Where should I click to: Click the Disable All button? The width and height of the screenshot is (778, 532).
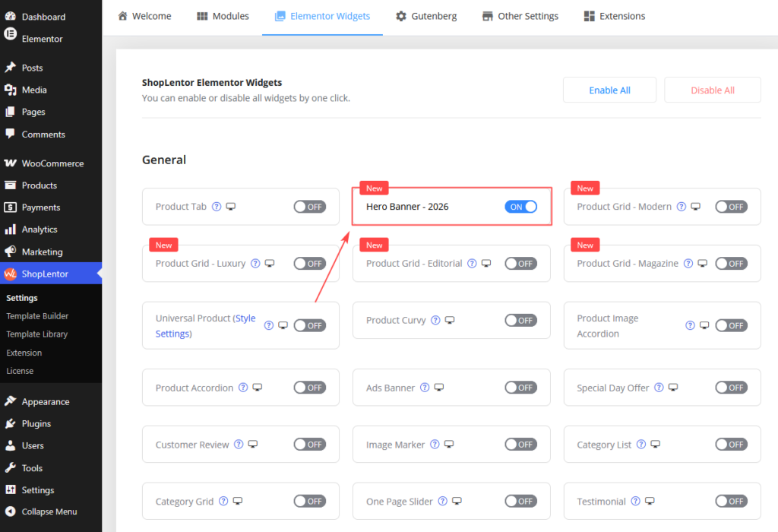(x=712, y=90)
